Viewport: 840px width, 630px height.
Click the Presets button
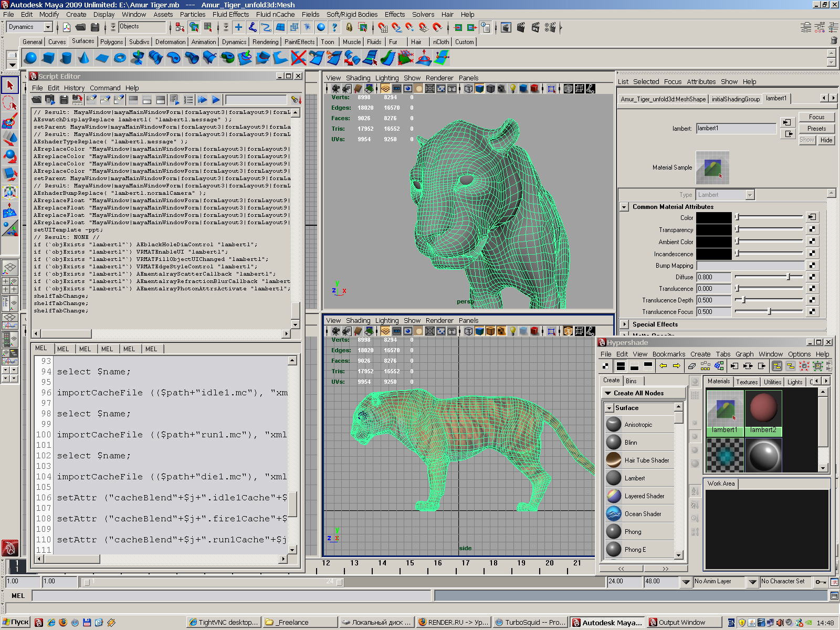(x=816, y=129)
